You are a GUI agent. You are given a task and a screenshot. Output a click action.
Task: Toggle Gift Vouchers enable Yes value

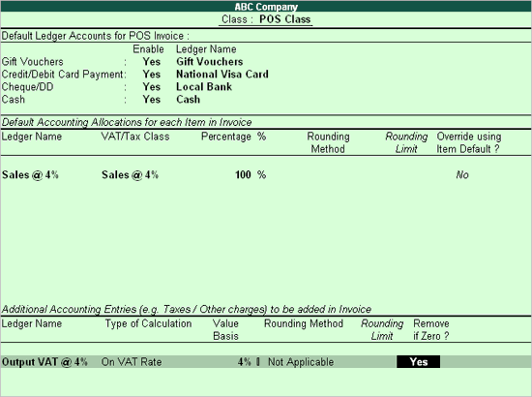point(151,61)
